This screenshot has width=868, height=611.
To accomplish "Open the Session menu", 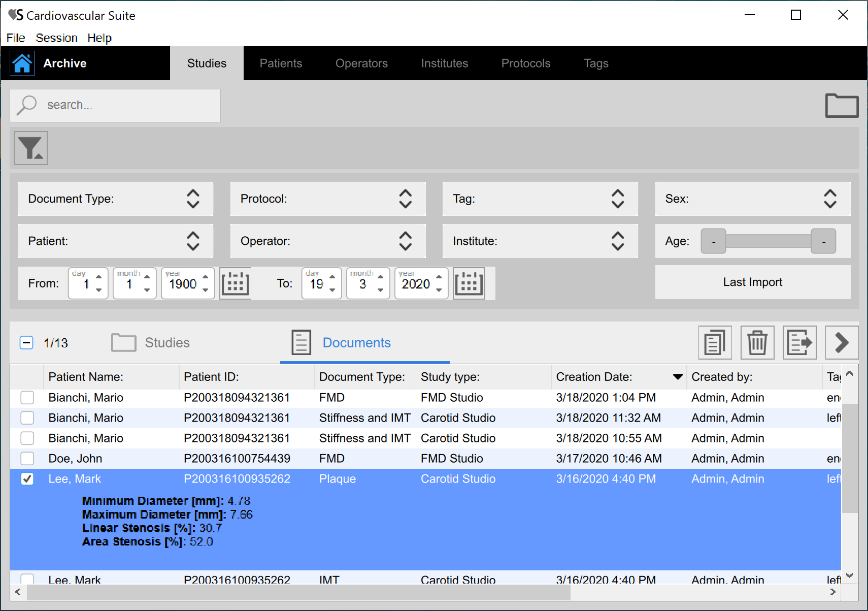I will (56, 38).
